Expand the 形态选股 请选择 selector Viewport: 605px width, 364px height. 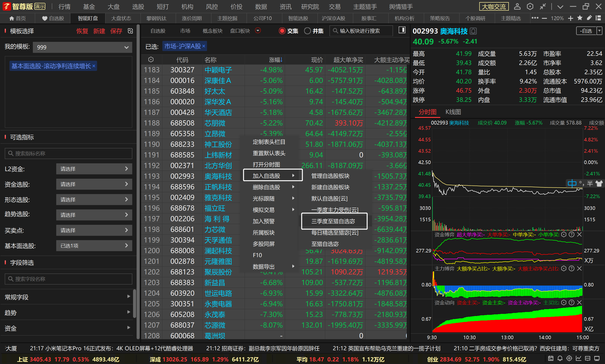click(94, 199)
